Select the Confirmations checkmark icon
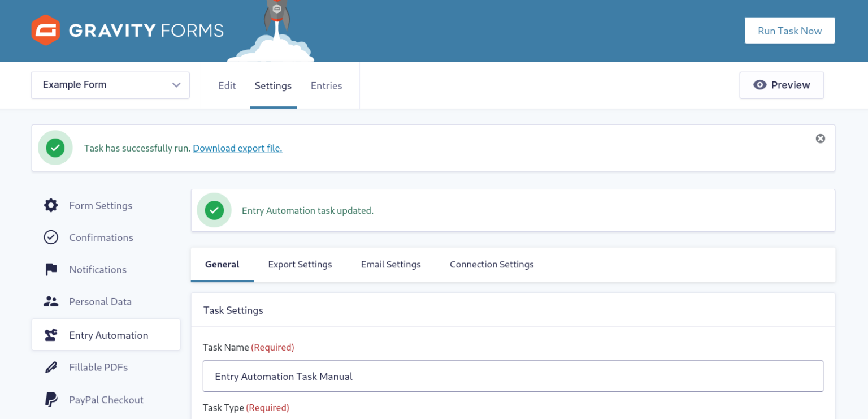868x419 pixels. pos(51,237)
